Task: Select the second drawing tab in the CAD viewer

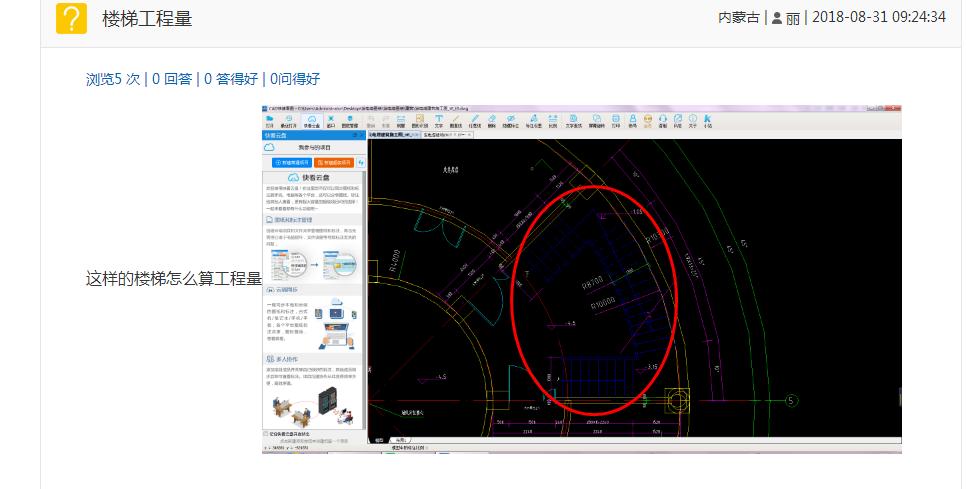Action: pyautogui.click(x=447, y=134)
